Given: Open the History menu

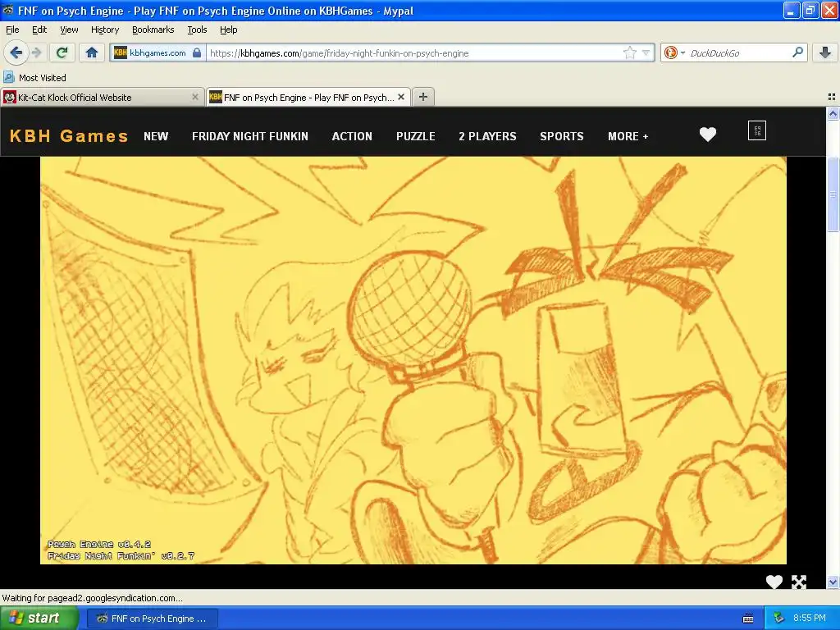Looking at the screenshot, I should pyautogui.click(x=104, y=30).
